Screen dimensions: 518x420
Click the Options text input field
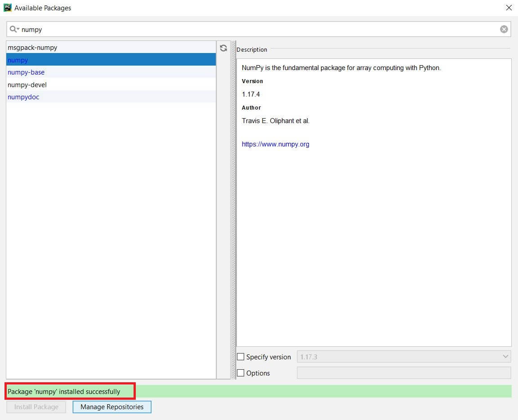[404, 373]
